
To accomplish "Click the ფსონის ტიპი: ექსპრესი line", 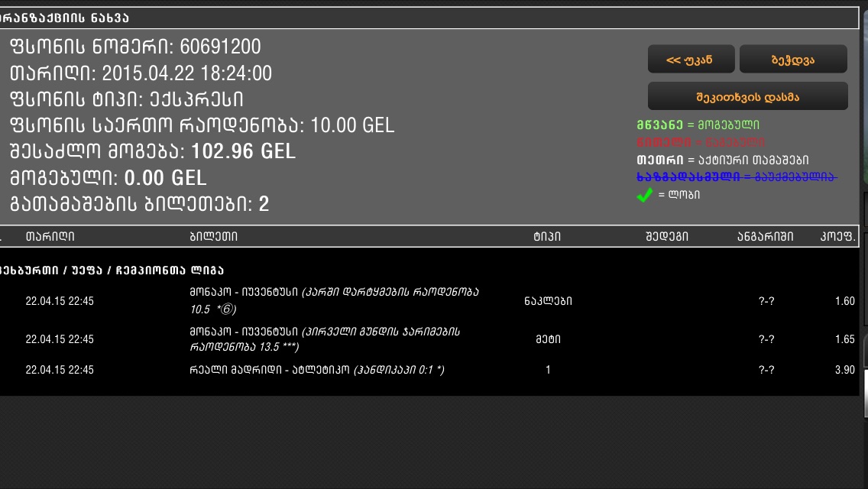I will click(127, 99).
